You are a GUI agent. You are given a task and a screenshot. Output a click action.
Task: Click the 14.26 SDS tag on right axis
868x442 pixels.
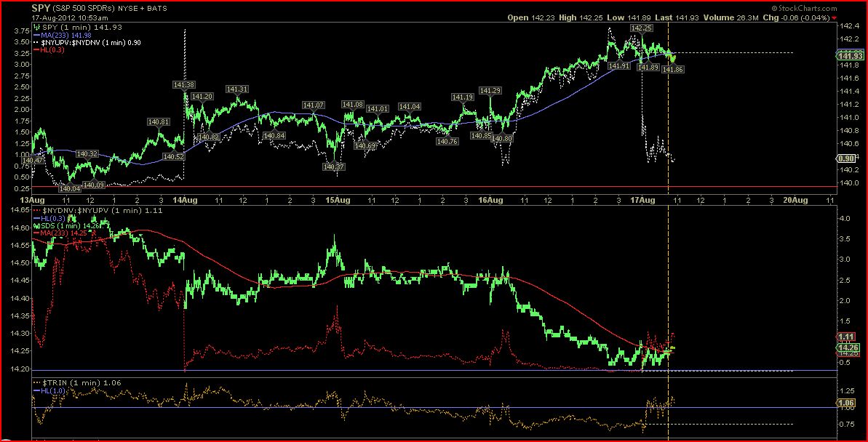click(849, 347)
